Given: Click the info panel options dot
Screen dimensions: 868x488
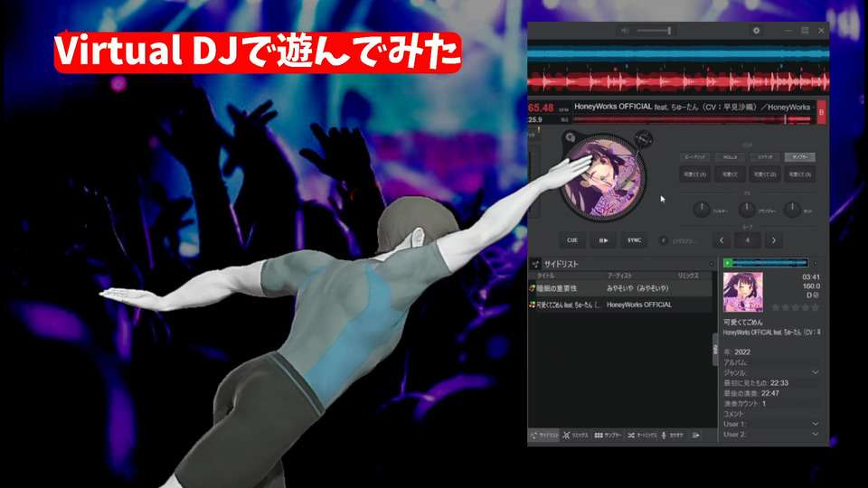Looking at the screenshot, I should click(815, 263).
